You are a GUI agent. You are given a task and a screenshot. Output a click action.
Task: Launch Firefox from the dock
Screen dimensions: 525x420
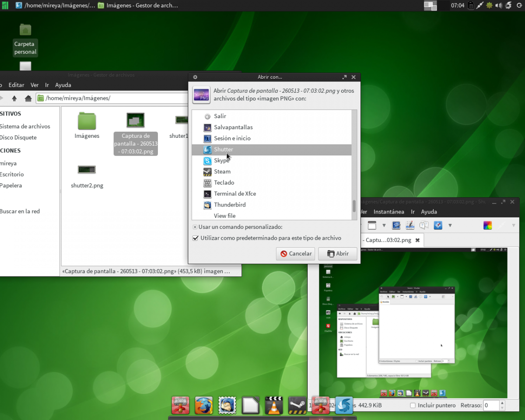coord(203,405)
